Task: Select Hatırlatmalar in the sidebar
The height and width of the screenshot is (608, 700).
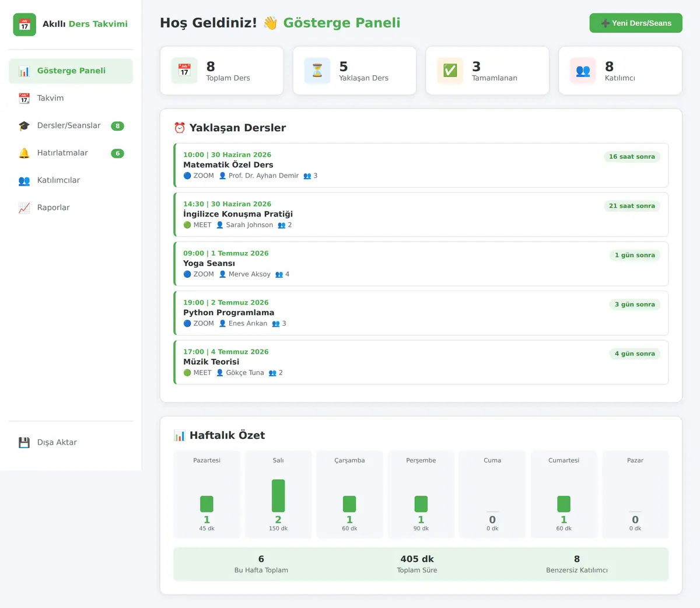Action: coord(71,153)
